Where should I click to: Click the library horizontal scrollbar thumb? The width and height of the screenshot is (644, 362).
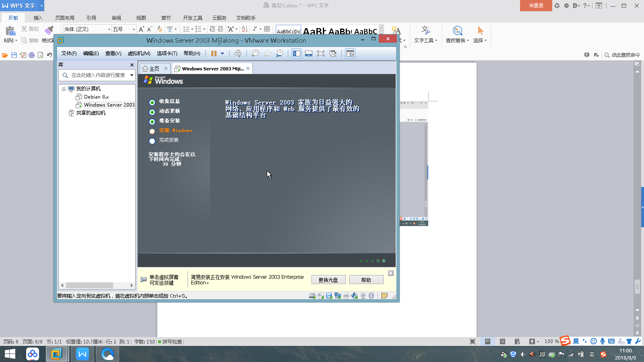point(90,285)
